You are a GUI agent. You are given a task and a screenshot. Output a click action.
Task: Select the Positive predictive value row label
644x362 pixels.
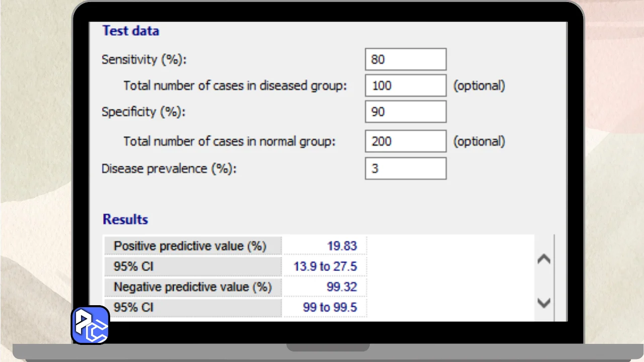click(190, 246)
